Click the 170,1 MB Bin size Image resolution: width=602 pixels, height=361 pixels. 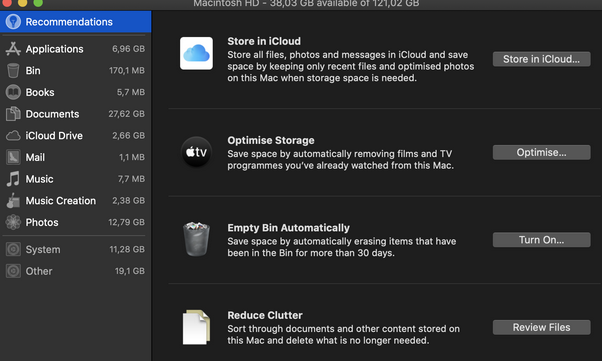(x=127, y=71)
